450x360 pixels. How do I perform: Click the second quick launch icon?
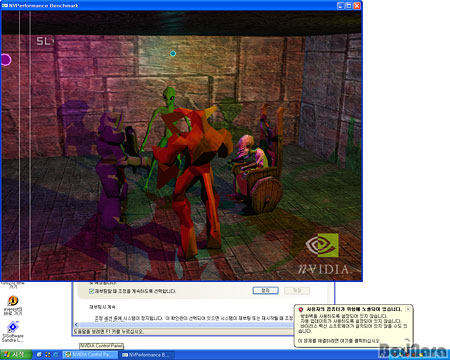(x=47, y=355)
